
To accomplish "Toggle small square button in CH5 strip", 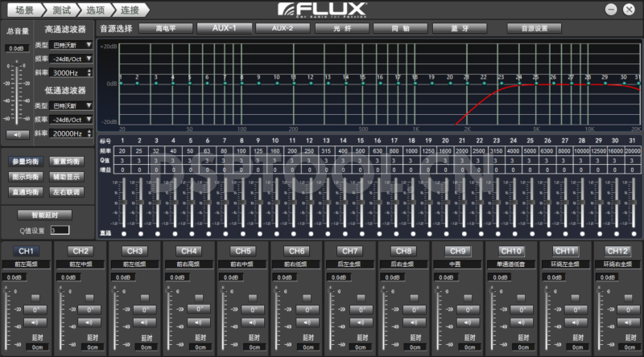I will (x=253, y=298).
